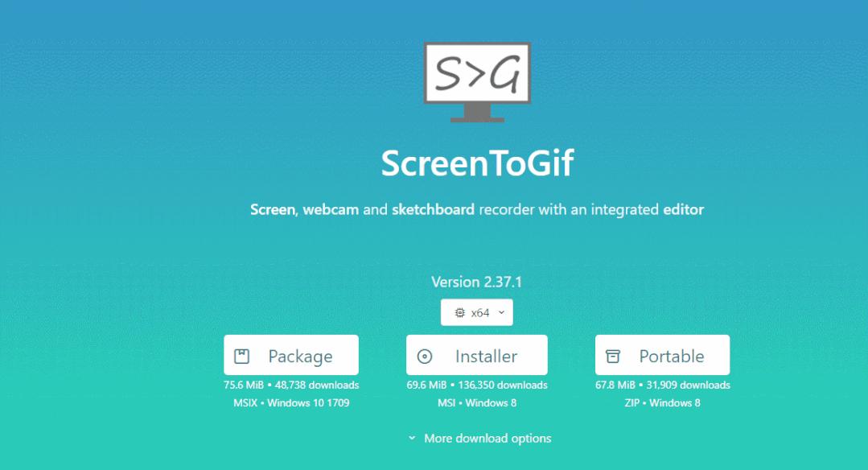The image size is (868, 470).
Task: Click the disc icon on the Installer button
Action: 425,356
